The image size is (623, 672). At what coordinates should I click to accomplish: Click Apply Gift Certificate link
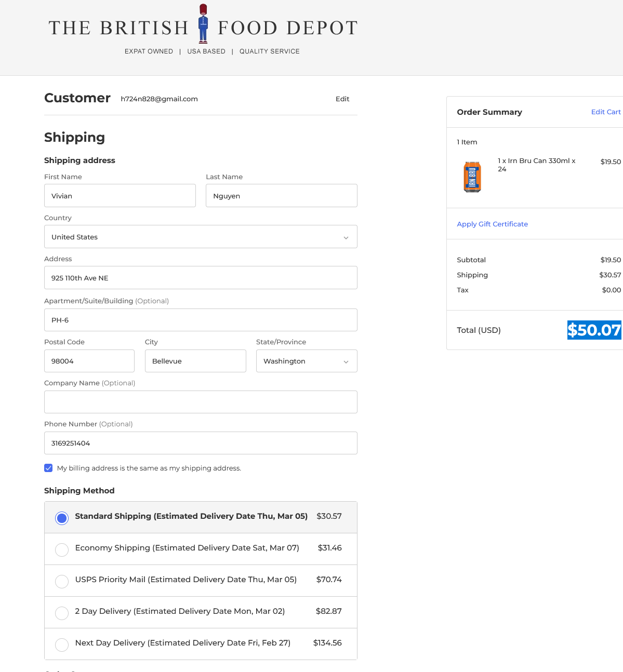[492, 224]
